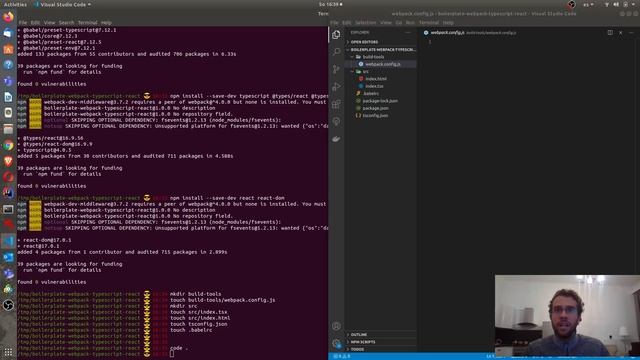Expand the Open Editors section
The image size is (640, 360).
click(x=381, y=42)
